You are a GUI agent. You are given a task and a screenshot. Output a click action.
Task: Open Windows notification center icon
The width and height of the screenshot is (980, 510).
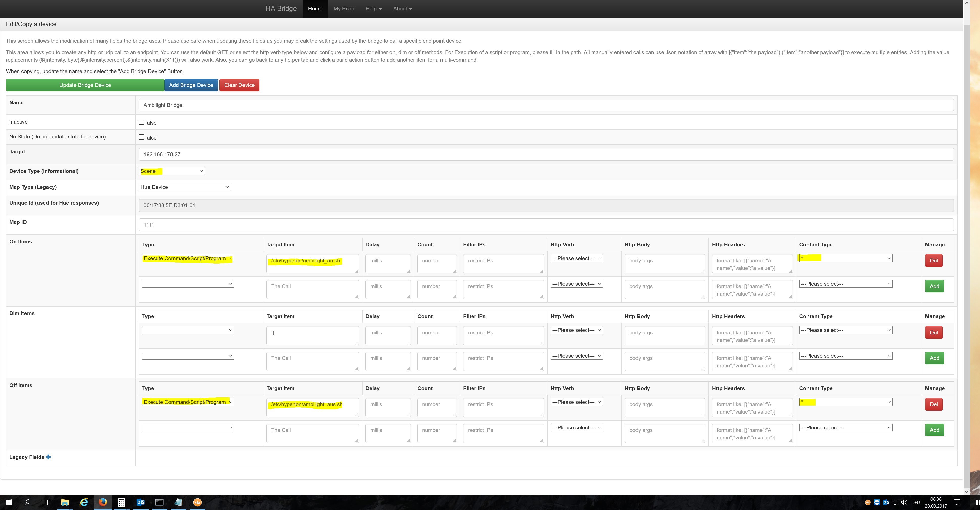pos(958,502)
